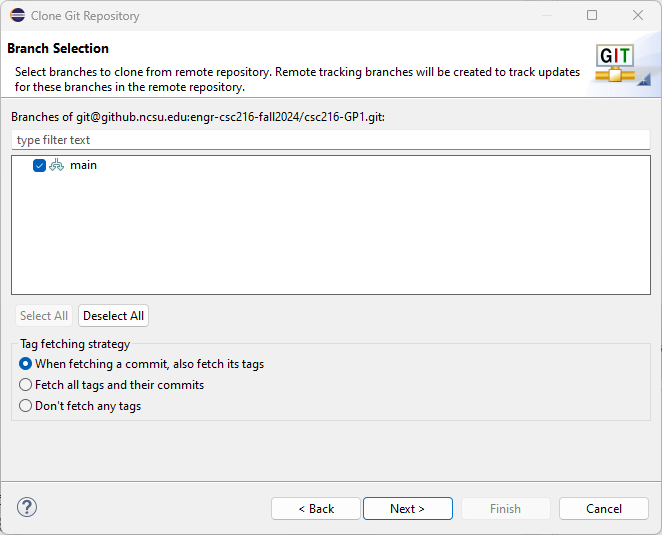
Task: Choose 'Don't fetch any tags' option
Action: pyautogui.click(x=80, y=406)
